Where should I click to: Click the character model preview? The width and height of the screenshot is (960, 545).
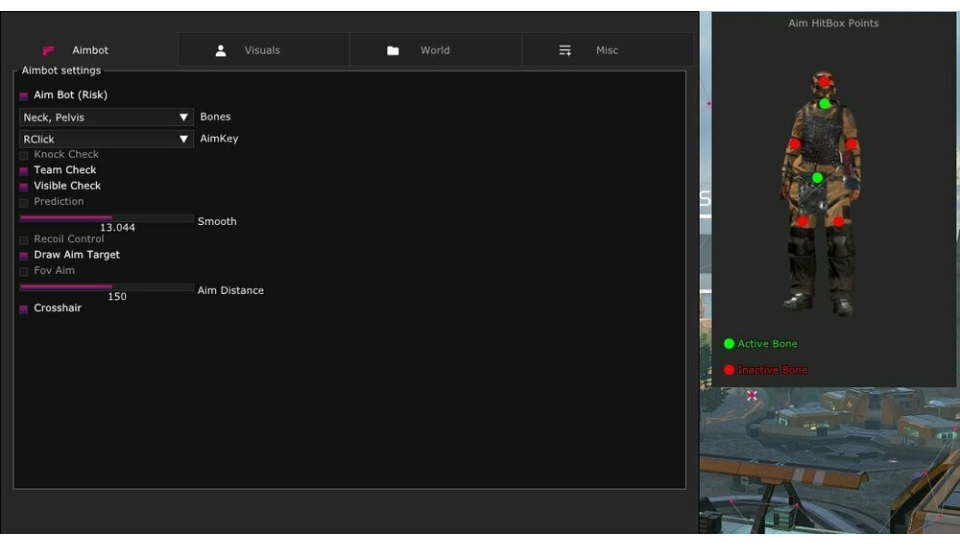click(822, 193)
